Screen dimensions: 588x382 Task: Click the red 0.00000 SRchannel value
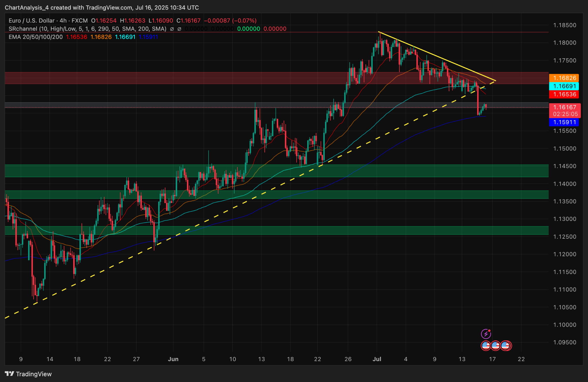point(275,29)
